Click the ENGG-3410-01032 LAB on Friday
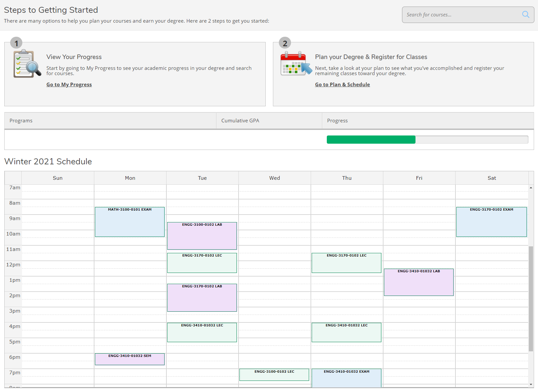Image resolution: width=538 pixels, height=392 pixels. point(418,282)
